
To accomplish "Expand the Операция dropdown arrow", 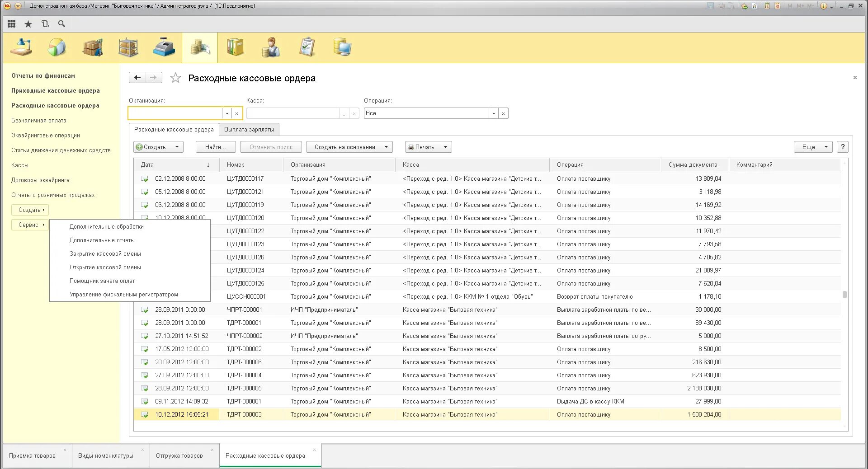I will 494,113.
